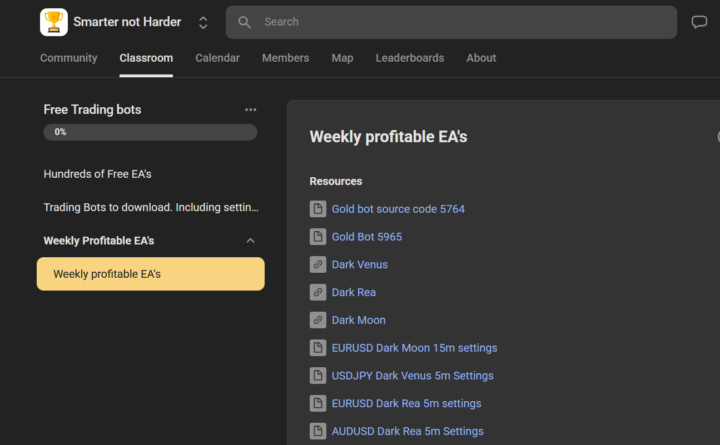
Task: Open Hundreds of Free EA's section
Action: (x=97, y=174)
